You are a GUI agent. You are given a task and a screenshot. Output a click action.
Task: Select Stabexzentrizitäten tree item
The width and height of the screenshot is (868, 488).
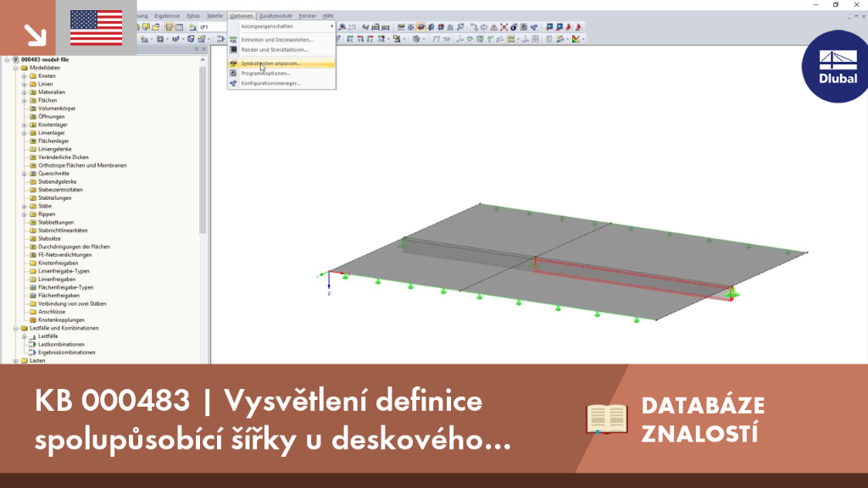click(x=60, y=190)
